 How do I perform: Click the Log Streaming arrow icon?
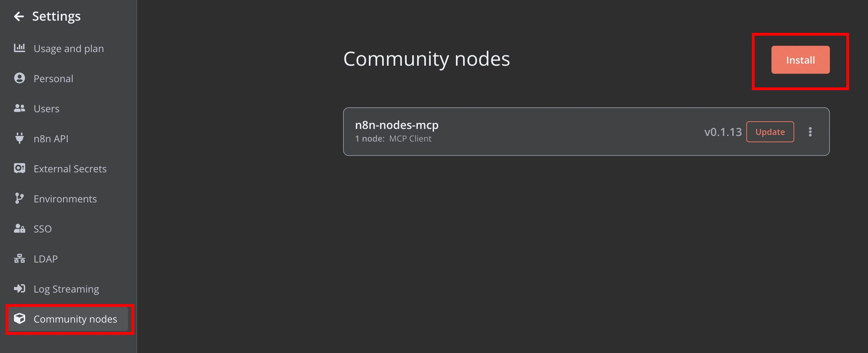click(x=20, y=288)
